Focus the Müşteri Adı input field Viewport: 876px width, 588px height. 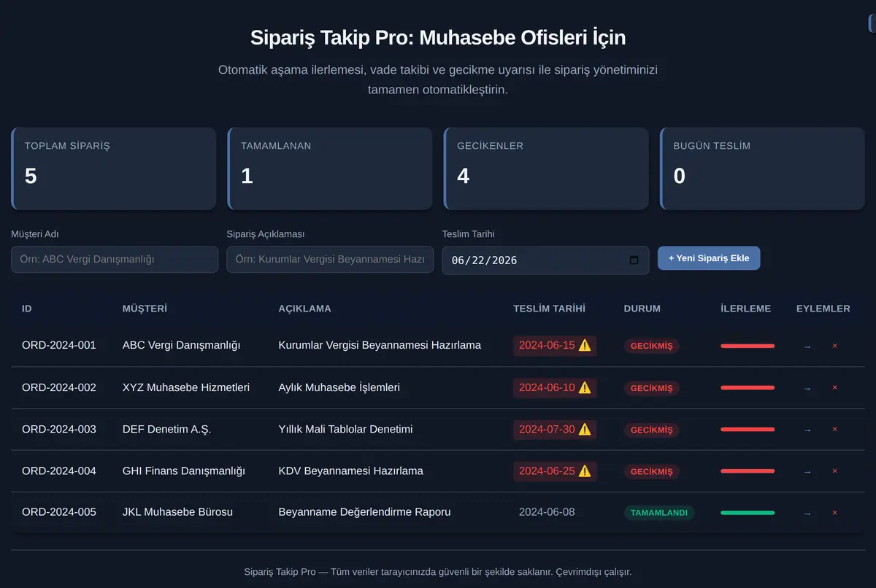point(115,260)
